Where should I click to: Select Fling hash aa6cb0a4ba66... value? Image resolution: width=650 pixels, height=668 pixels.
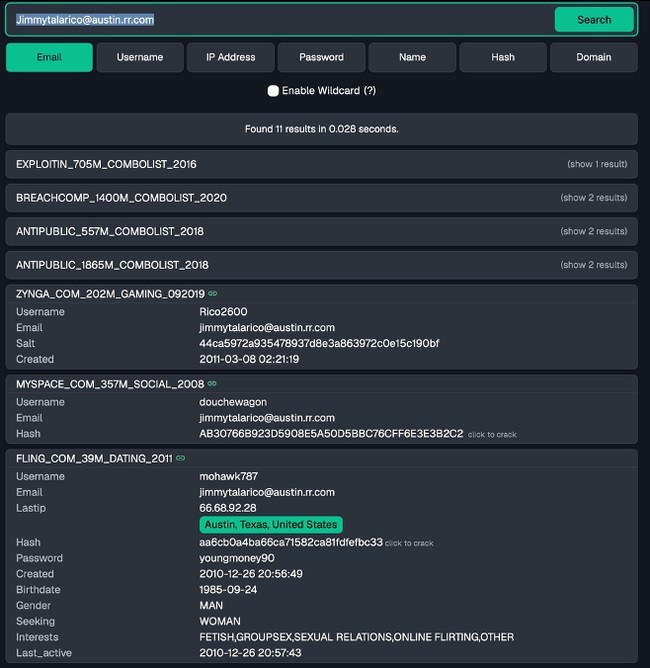[x=291, y=542]
